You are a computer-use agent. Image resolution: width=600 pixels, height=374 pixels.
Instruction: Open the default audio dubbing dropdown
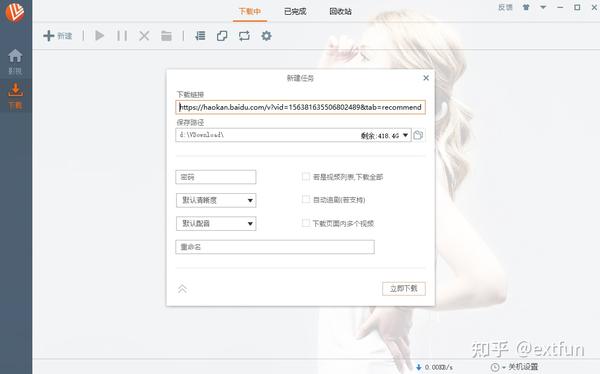pos(216,224)
